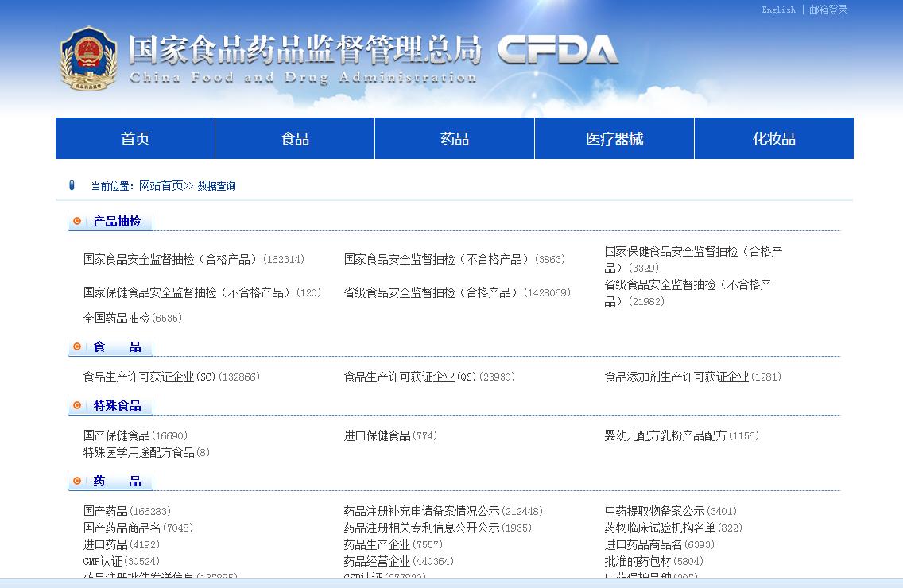This screenshot has height=588, width=903.
Task: Open 国家保健食品安全监督抽检（合格产品）(3329)
Action: 693,259
